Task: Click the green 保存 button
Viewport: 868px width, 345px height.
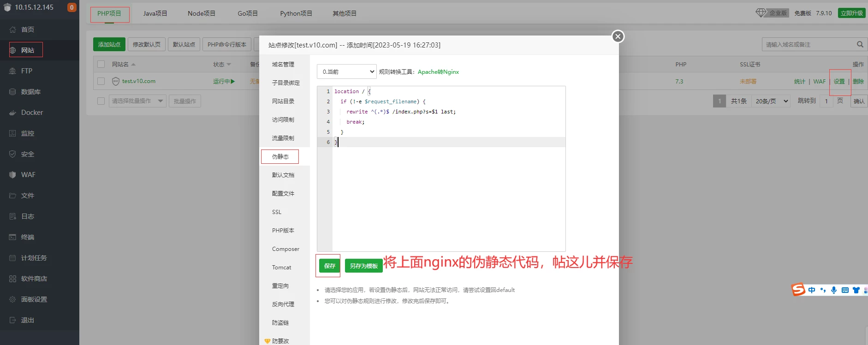Action: tap(329, 266)
